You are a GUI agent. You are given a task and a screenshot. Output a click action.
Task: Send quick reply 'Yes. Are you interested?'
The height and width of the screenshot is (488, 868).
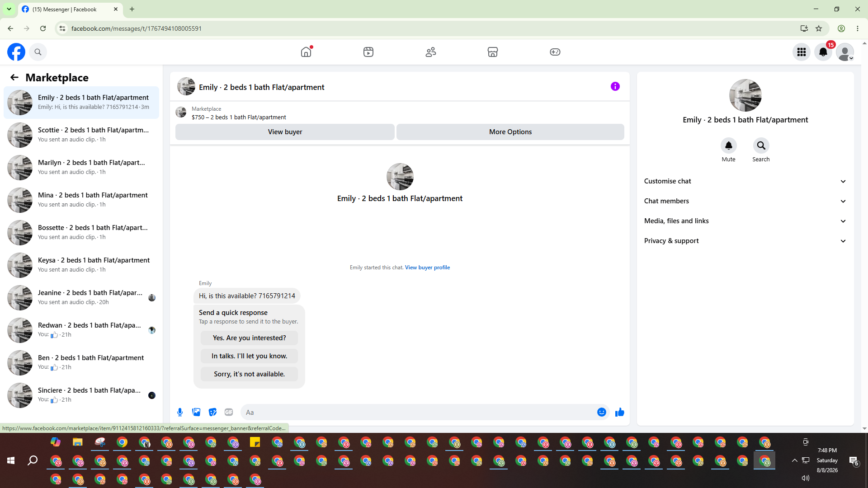[x=250, y=338]
